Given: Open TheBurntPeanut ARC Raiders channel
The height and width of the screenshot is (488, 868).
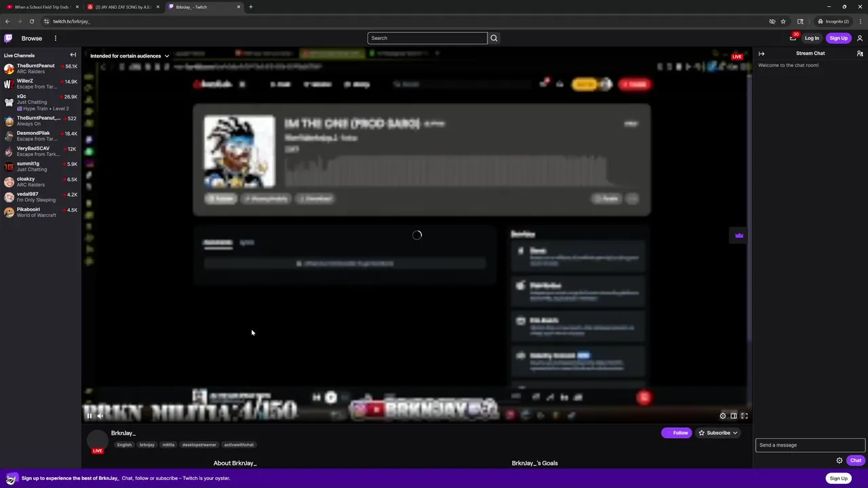Looking at the screenshot, I should (41, 68).
